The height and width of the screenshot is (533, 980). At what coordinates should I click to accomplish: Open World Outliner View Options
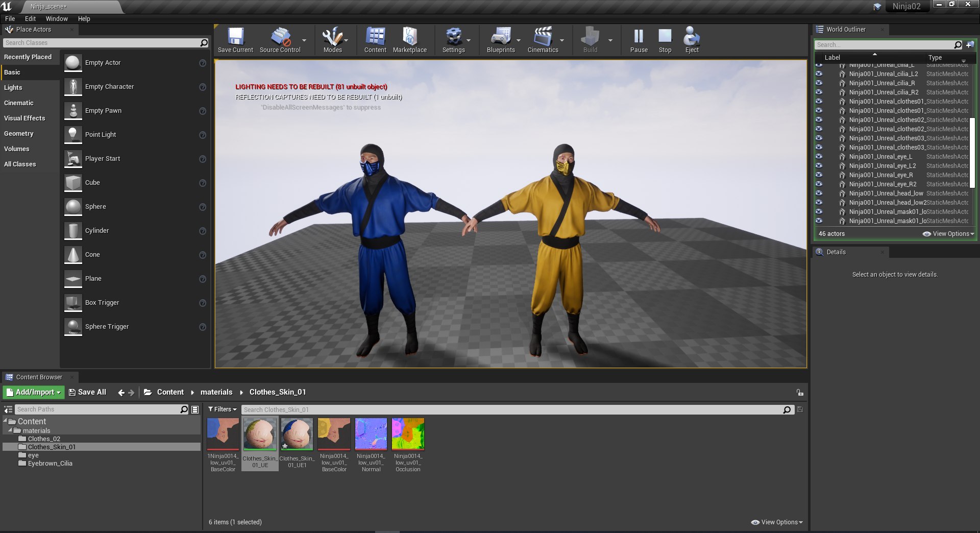[948, 234]
